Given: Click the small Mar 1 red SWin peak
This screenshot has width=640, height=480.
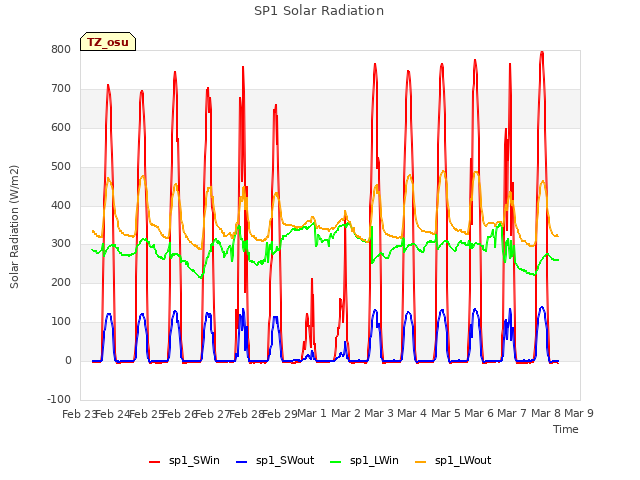Looking at the screenshot, I should point(312,280).
